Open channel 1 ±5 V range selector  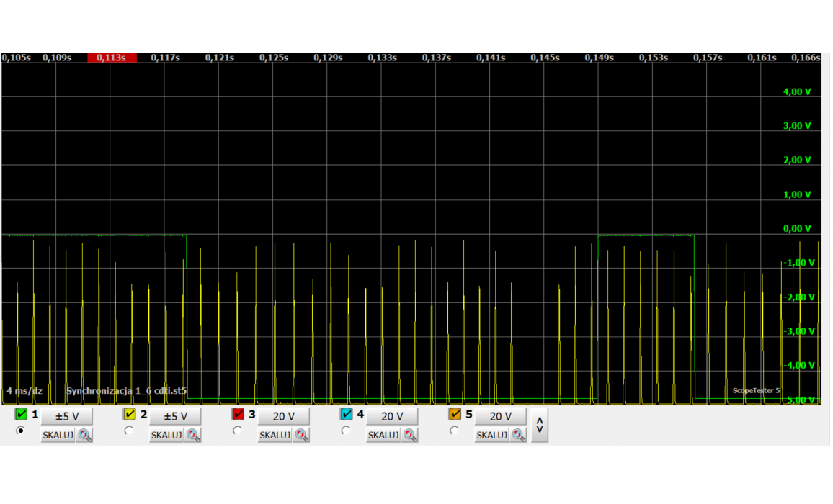(x=67, y=416)
